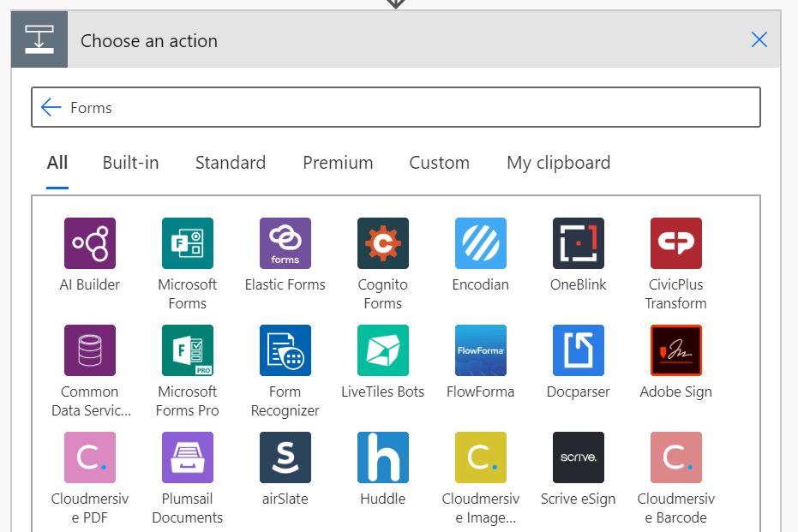798x532 pixels.
Task: Select the Encodian connector
Action: click(480, 243)
